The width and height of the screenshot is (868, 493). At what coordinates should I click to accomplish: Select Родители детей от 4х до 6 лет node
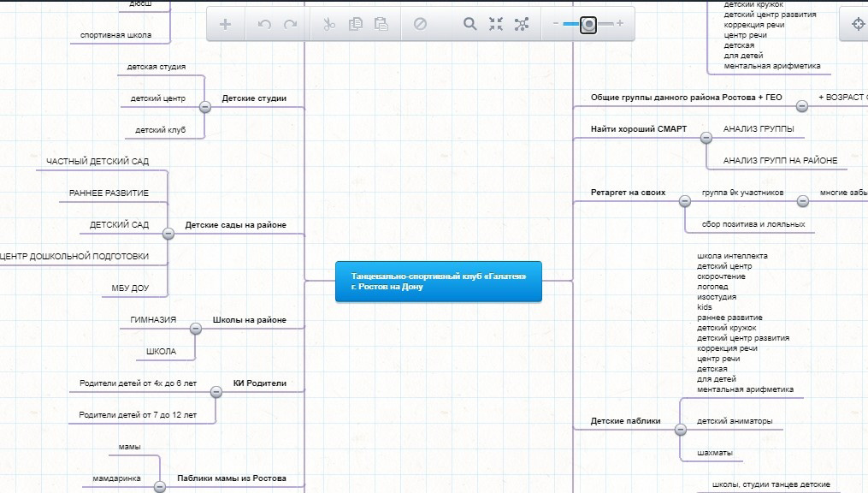[138, 383]
